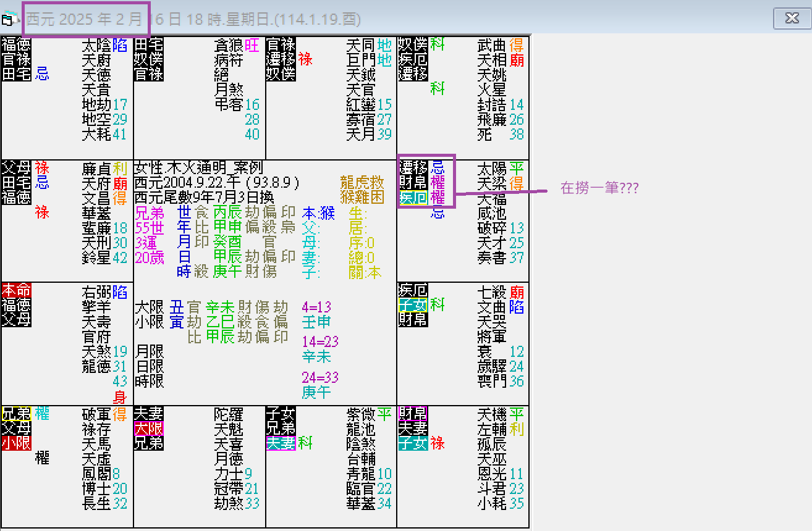
Task: Open the window system menu document icon
Action: click(x=8, y=19)
